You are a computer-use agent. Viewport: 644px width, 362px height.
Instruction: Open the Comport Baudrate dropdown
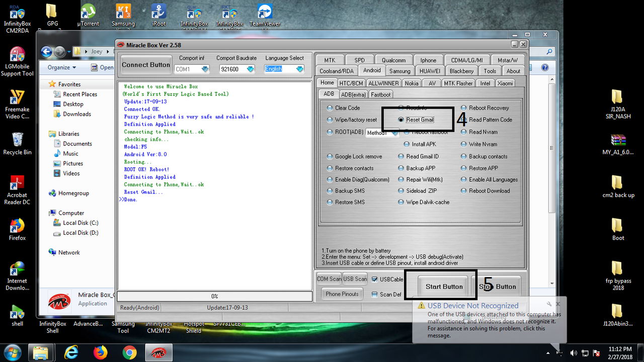(x=250, y=69)
